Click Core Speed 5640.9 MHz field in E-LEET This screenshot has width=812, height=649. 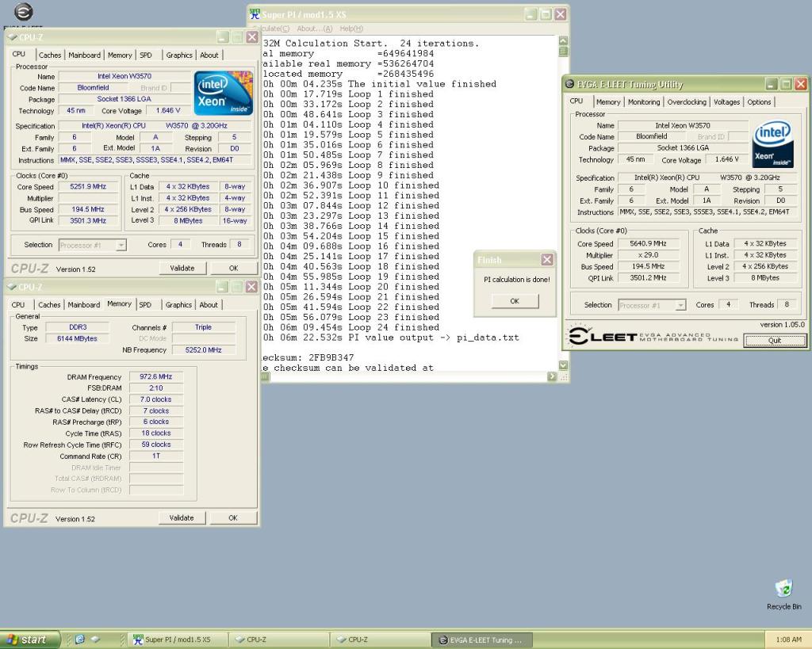(x=648, y=243)
